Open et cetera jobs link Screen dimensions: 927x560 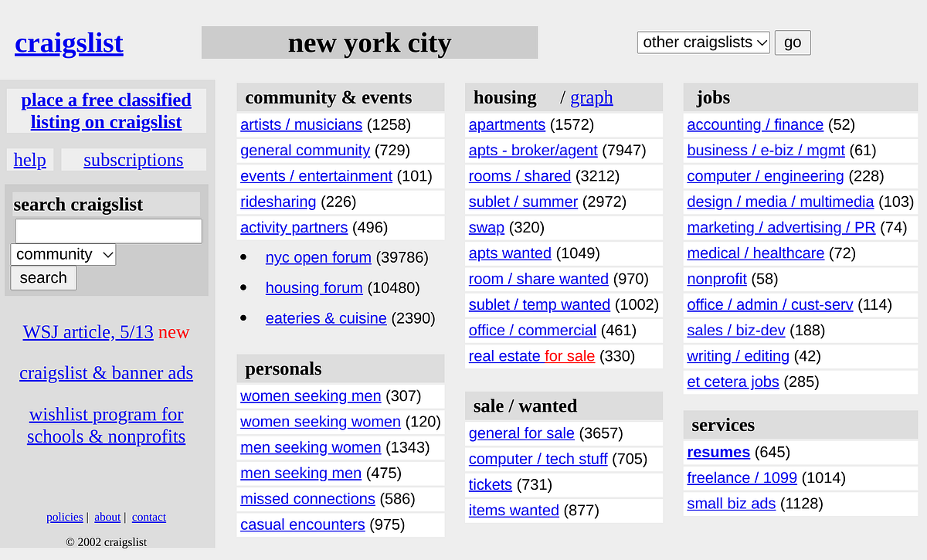pos(733,382)
